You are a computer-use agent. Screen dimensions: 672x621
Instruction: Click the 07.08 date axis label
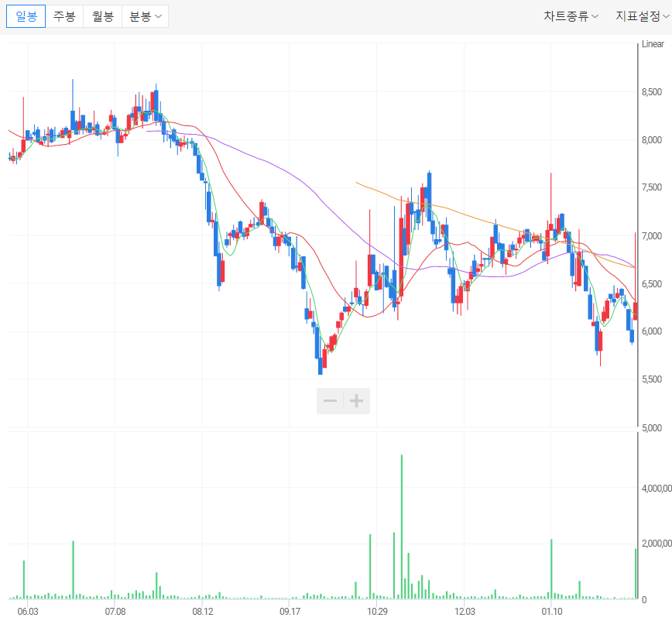[115, 611]
